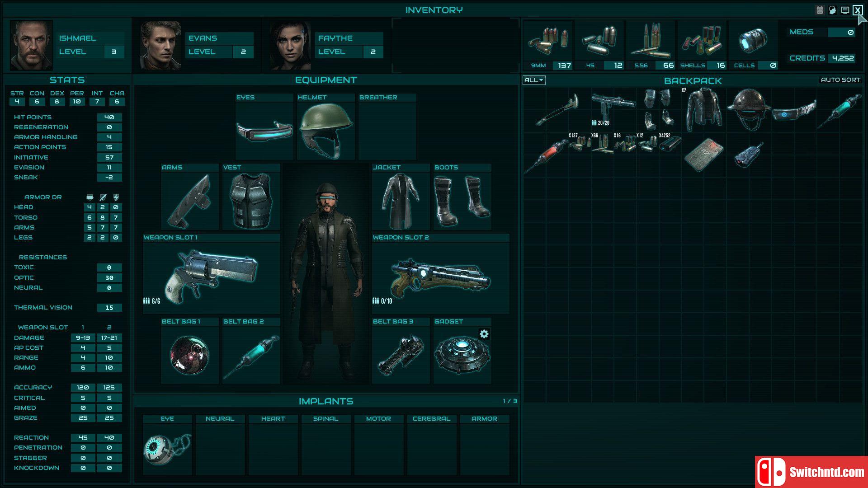Switch to Faythe character tab
This screenshot has width=868, height=488.
pos(326,45)
